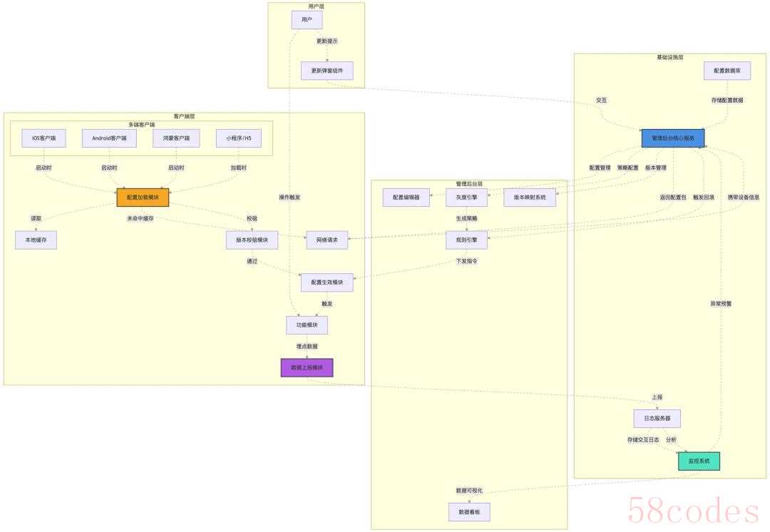
Task: Select the 上报 edge label
Action: (657, 397)
